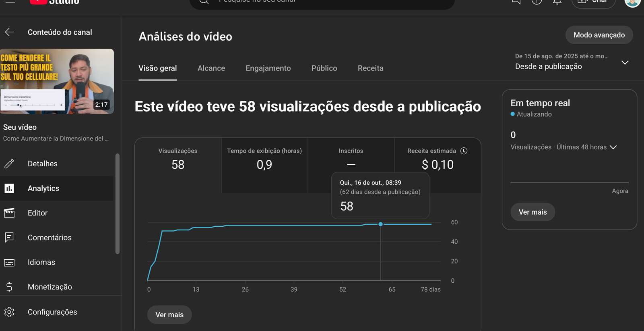Click the highlighted data point on the chart
The image size is (644, 331).
click(380, 224)
